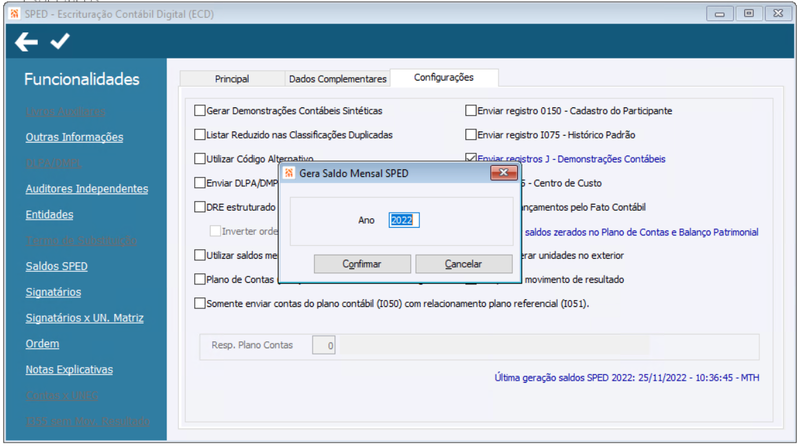Check Enviar registro 0150 Cadastro do Participante

point(471,110)
